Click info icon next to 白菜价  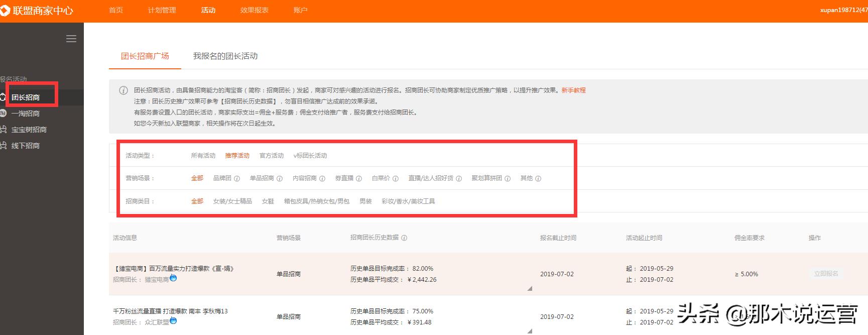[x=396, y=178]
